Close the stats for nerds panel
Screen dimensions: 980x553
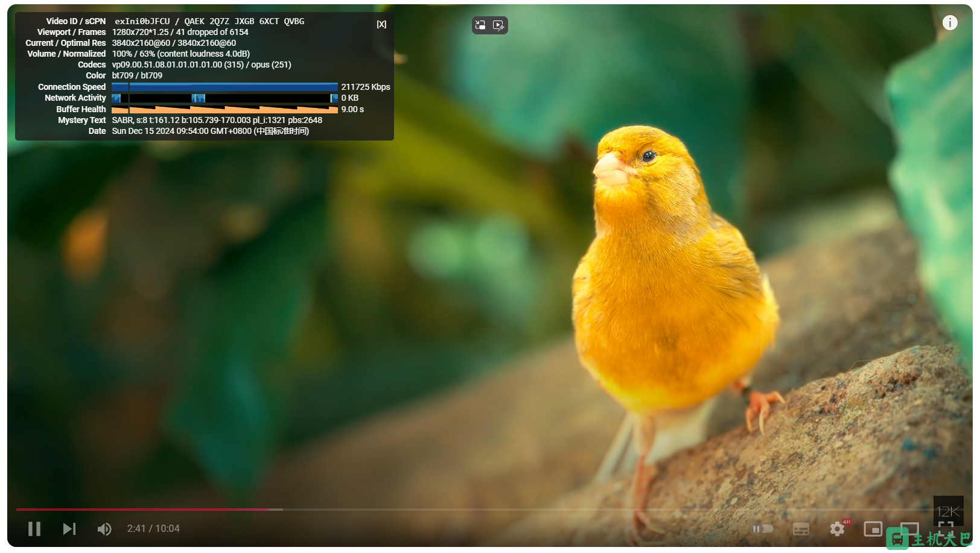click(381, 24)
